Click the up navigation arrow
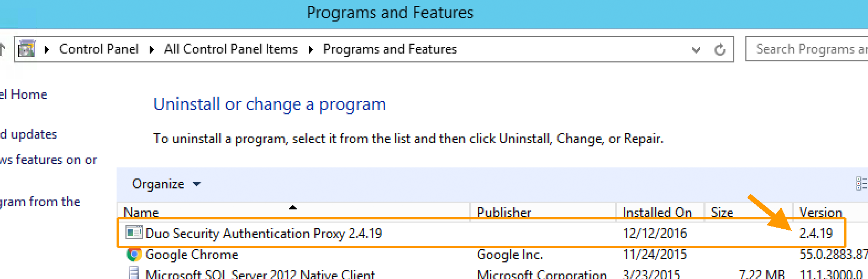Screen dimensions: 868x279 [2, 49]
